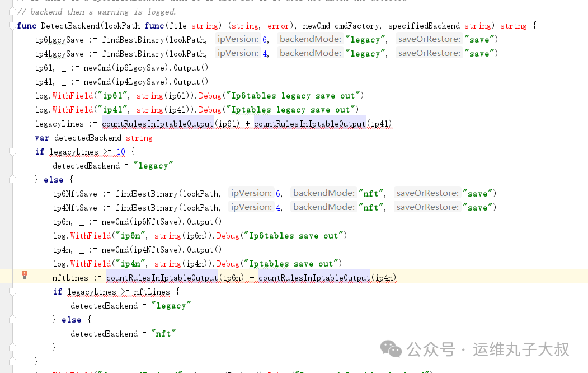
Task: Click string "Ip6tables save out"
Action: (294, 236)
